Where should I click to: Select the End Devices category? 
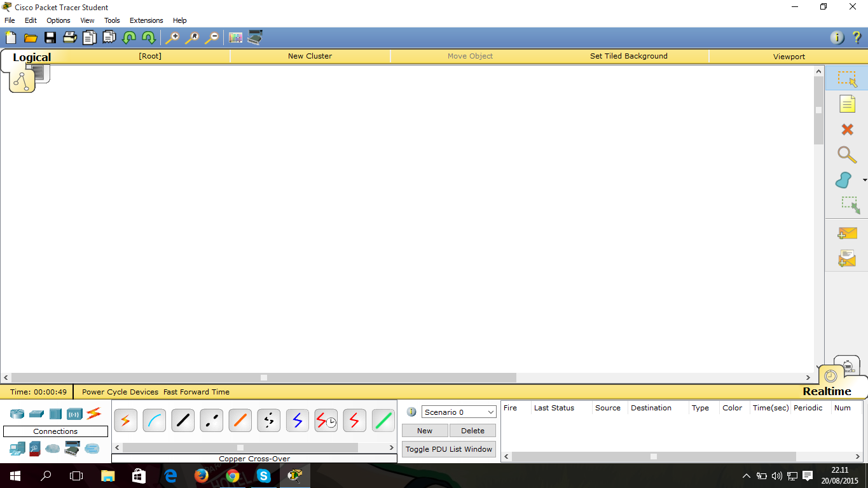click(17, 449)
